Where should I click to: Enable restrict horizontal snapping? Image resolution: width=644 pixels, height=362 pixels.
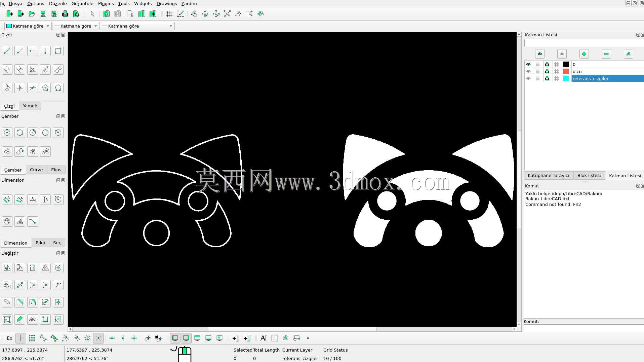(112, 338)
